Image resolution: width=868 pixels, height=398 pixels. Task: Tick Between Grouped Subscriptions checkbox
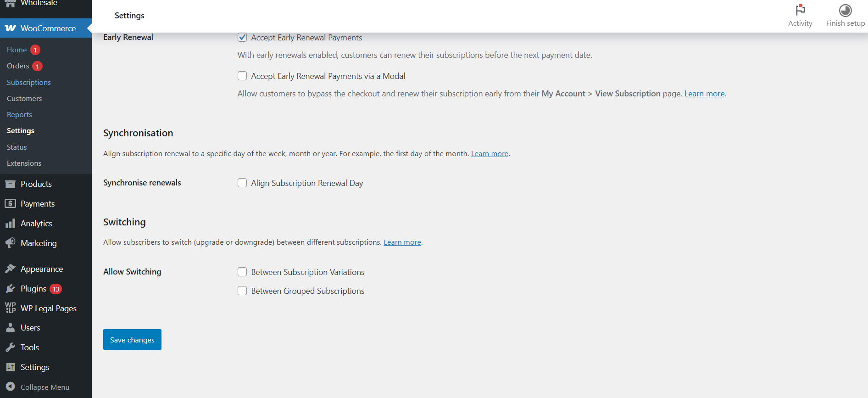tap(242, 291)
